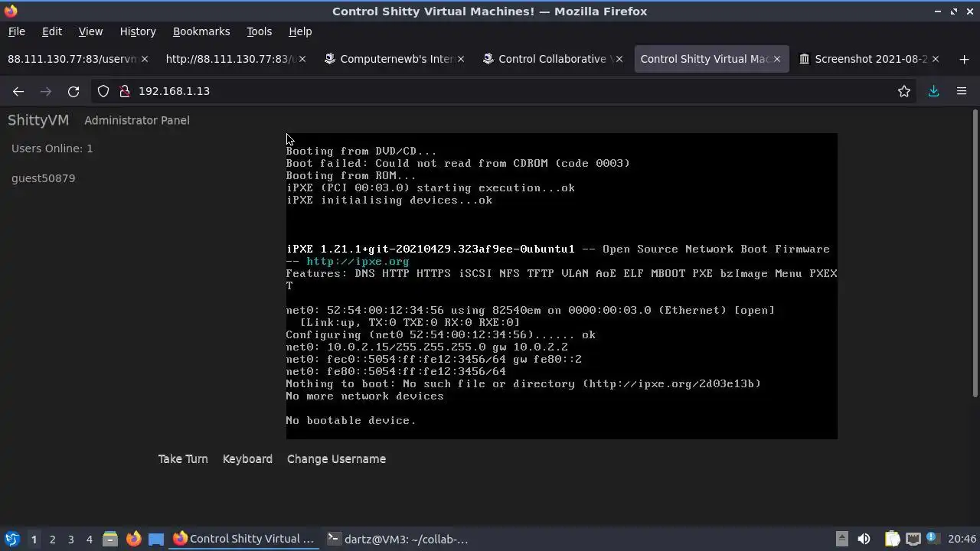
Task: Switch to virtual desktop 2
Action: click(52, 539)
